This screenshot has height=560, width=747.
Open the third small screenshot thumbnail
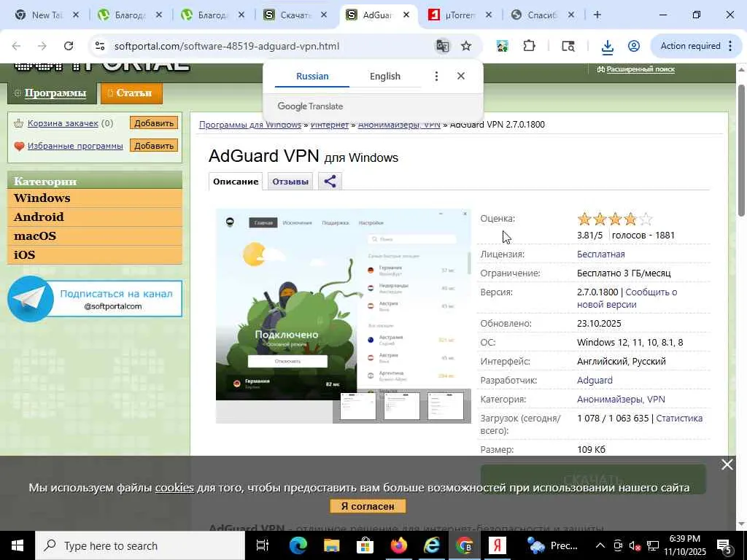(446, 406)
